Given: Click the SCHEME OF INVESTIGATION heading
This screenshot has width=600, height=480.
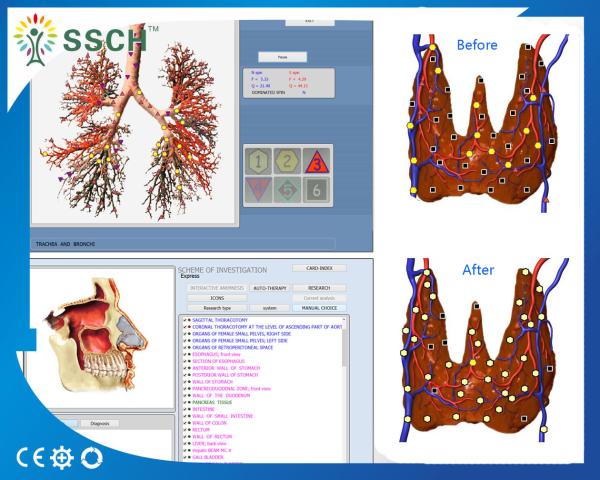Looking at the screenshot, I should [222, 270].
